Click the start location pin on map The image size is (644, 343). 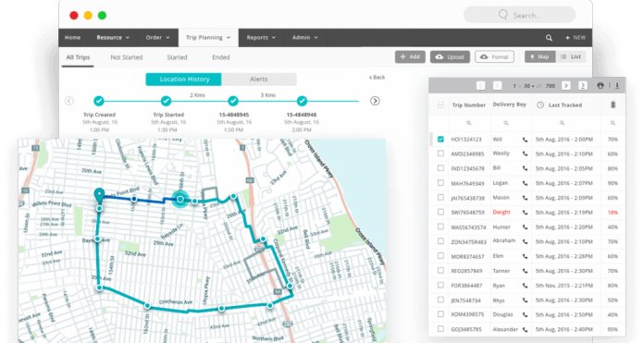(x=99, y=195)
